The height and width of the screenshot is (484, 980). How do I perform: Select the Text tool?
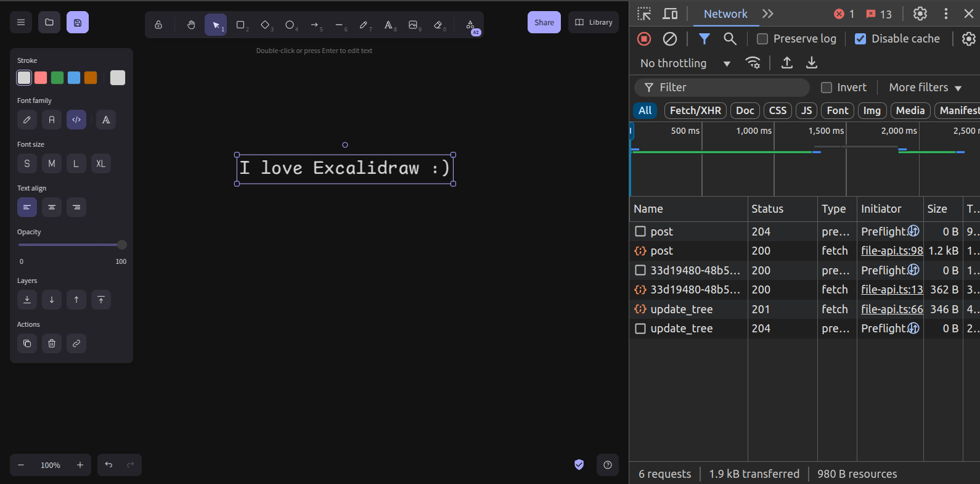point(388,25)
